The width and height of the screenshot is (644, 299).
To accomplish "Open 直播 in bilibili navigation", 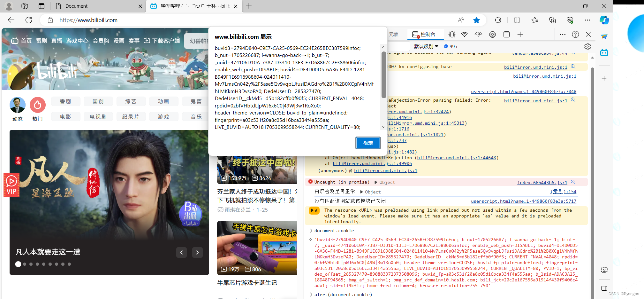I will (x=57, y=41).
